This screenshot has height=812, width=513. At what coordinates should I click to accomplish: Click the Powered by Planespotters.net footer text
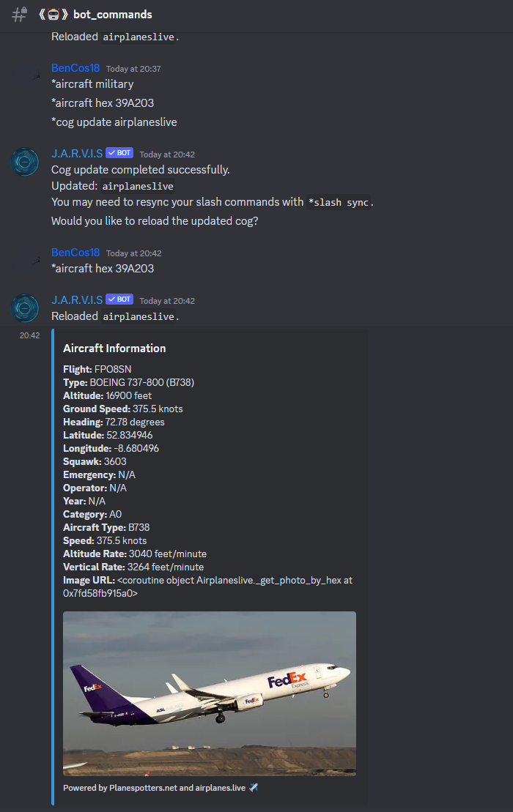pyautogui.click(x=155, y=788)
